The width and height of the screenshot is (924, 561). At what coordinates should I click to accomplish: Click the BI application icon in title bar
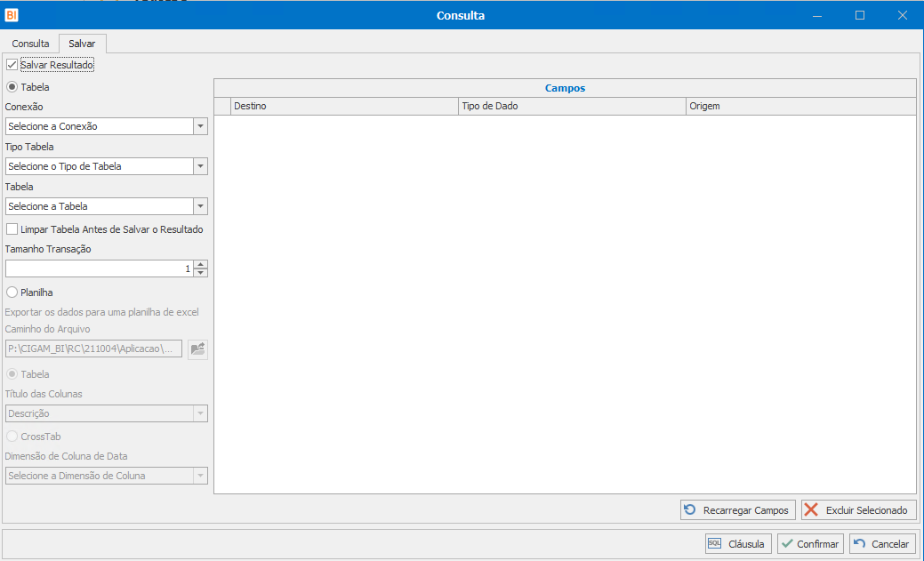(x=12, y=15)
